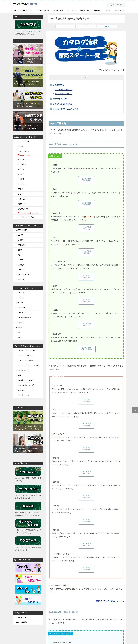Open the 牛革・工房系 menu
This screenshot has height=644, width=138.
(x=58, y=11)
